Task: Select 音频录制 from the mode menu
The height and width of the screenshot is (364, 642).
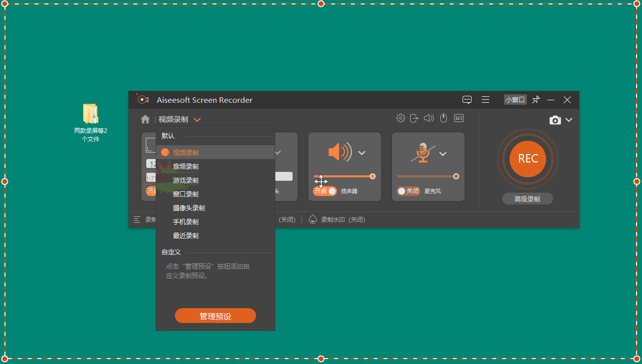Action: pyautogui.click(x=186, y=166)
